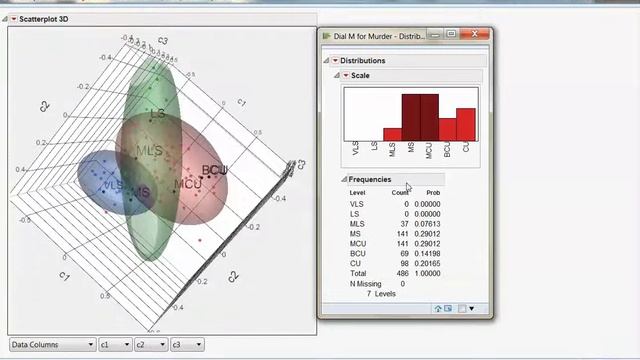Image resolution: width=640 pixels, height=360 pixels.
Task: Click the CU probability 0.20165
Action: click(427, 263)
